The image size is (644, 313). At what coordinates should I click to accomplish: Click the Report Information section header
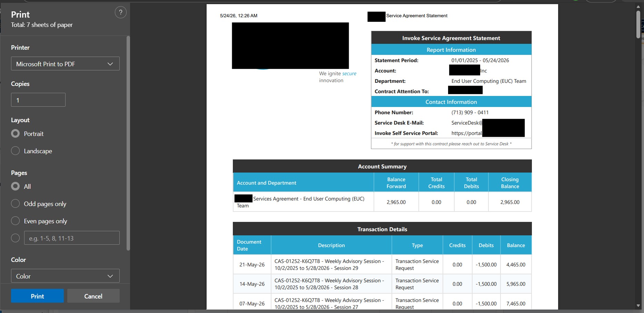(x=451, y=50)
